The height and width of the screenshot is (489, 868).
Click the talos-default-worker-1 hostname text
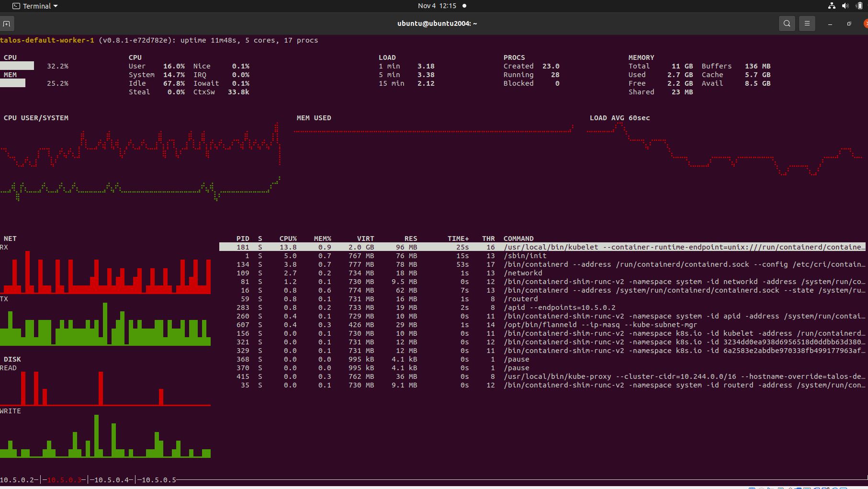(47, 40)
